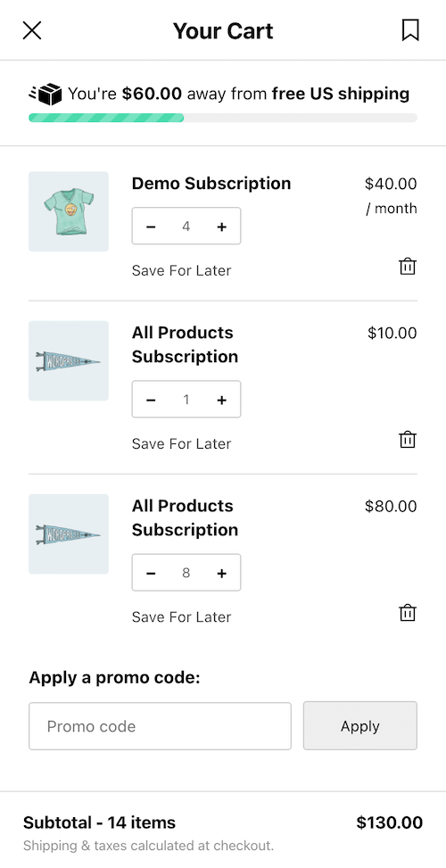Decrease quantity of the $80.00 subscription

coord(151,573)
